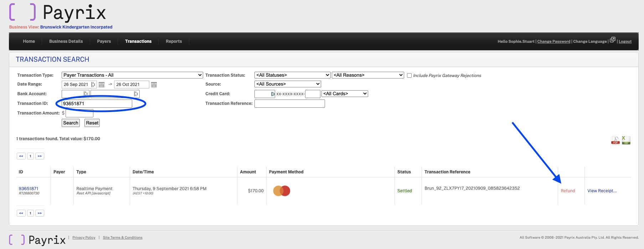Click the ID column header
The image size is (644, 249).
click(x=21, y=172)
